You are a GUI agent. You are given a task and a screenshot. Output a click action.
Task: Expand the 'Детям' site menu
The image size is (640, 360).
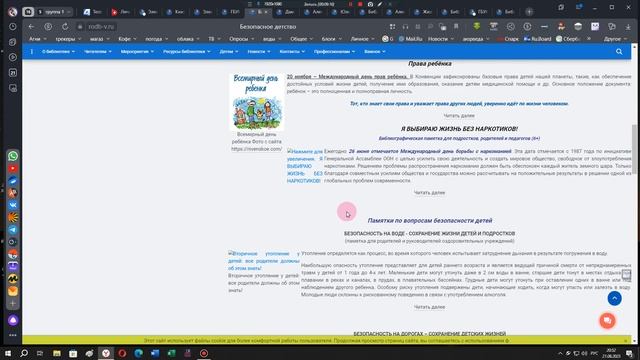click(229, 52)
